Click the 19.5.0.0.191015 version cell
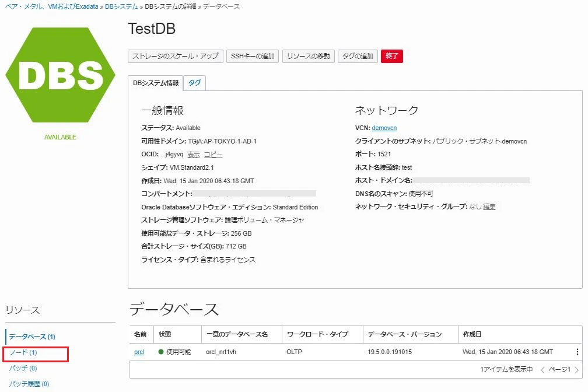The image size is (588, 392). [x=390, y=352]
